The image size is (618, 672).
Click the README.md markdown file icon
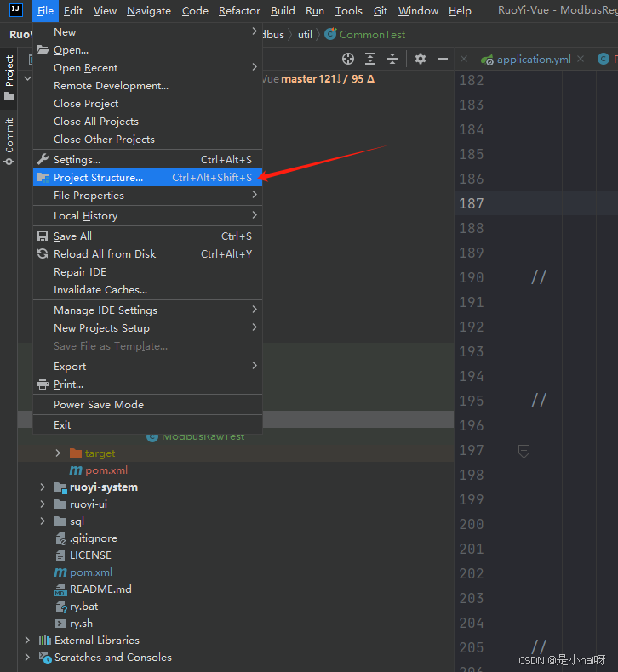60,589
